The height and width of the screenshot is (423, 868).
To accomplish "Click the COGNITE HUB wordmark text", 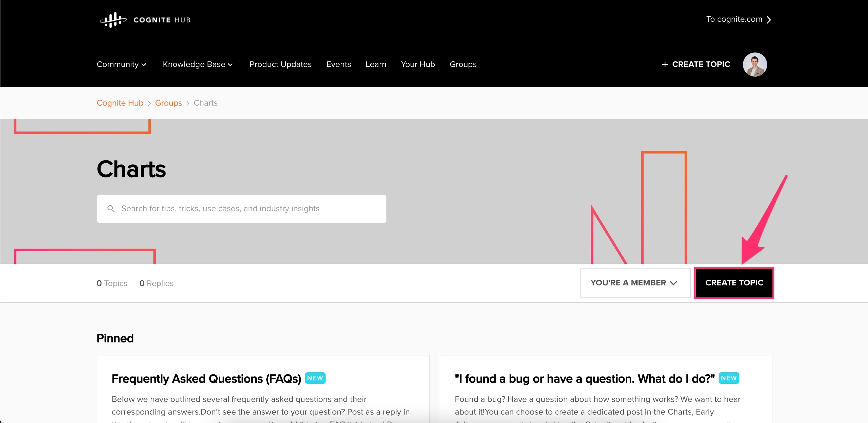I will point(162,20).
